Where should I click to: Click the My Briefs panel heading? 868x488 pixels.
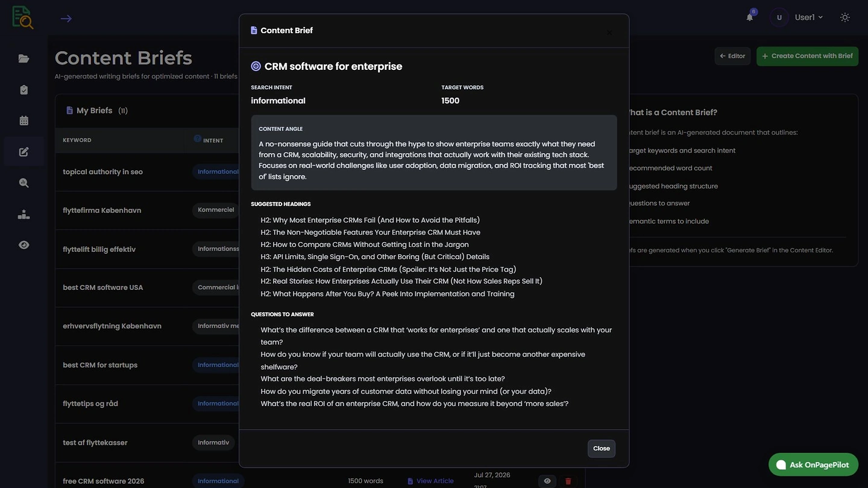[94, 110]
